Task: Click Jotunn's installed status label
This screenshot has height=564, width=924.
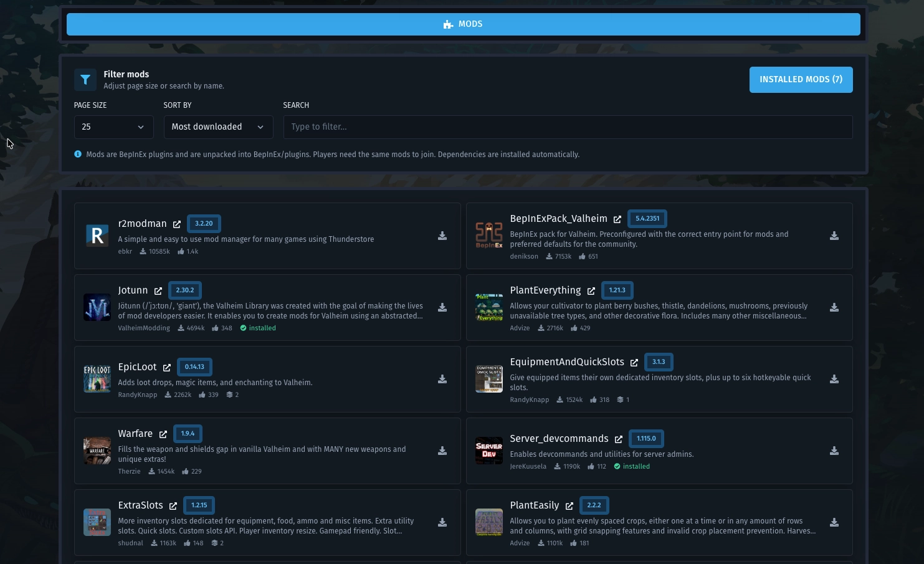Action: 258,328
